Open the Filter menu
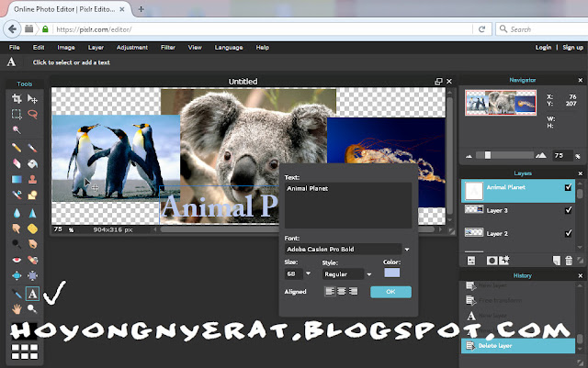Screen dimensions: 588x368 point(168,47)
